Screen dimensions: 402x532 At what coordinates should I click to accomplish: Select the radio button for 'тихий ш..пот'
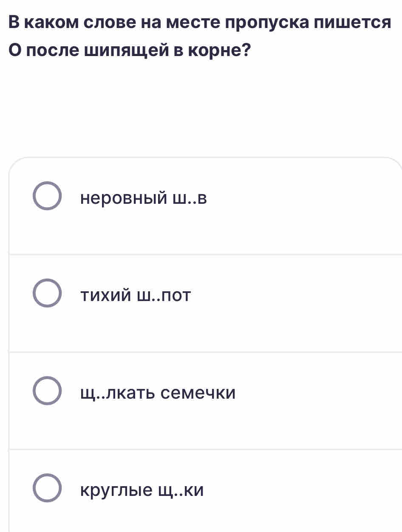pos(47,293)
